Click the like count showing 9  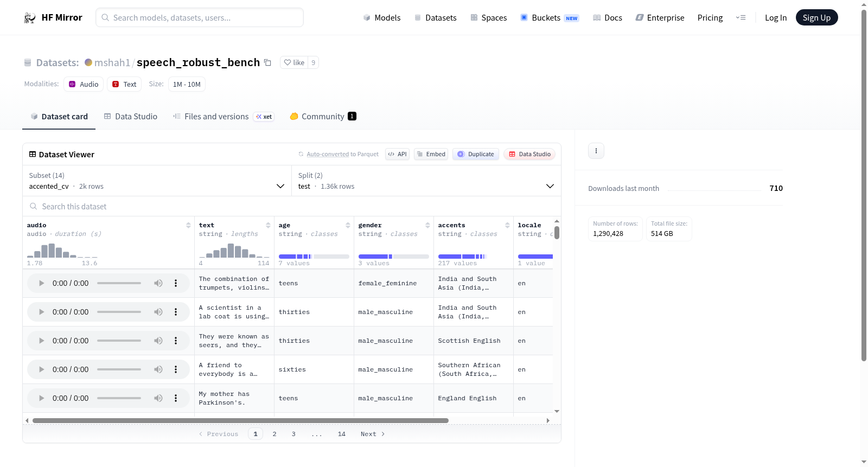313,62
